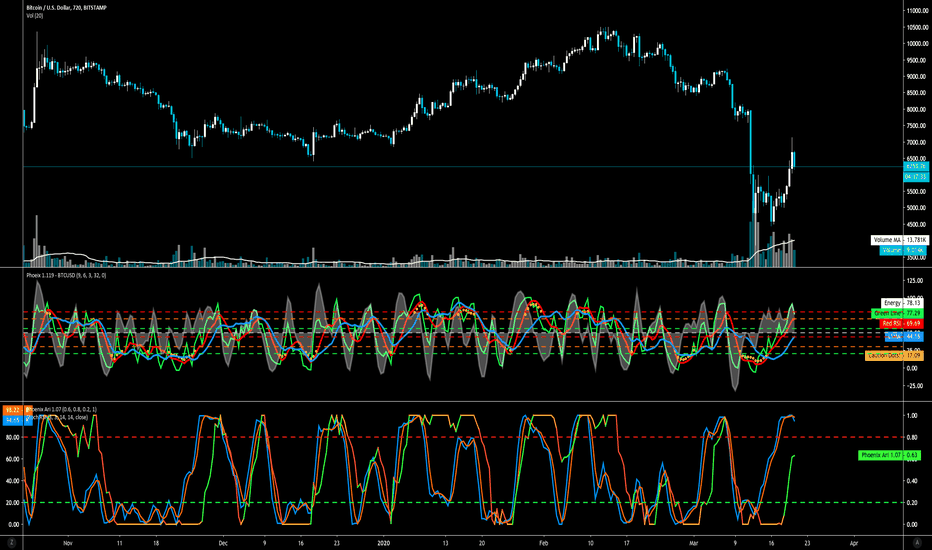The image size is (932, 550).
Task: Click the 11000.00 price axis tick
Action: [917, 11]
